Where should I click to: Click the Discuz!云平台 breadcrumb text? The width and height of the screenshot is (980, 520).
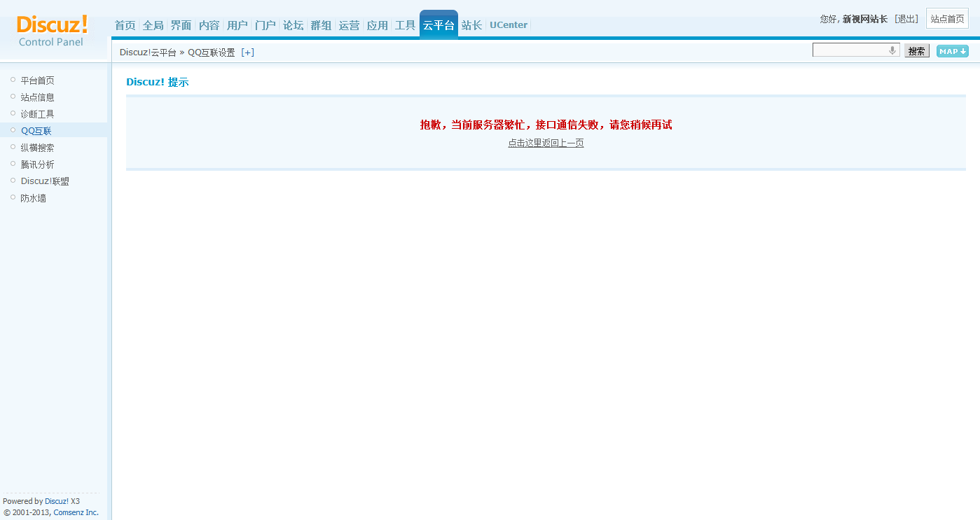tap(148, 52)
